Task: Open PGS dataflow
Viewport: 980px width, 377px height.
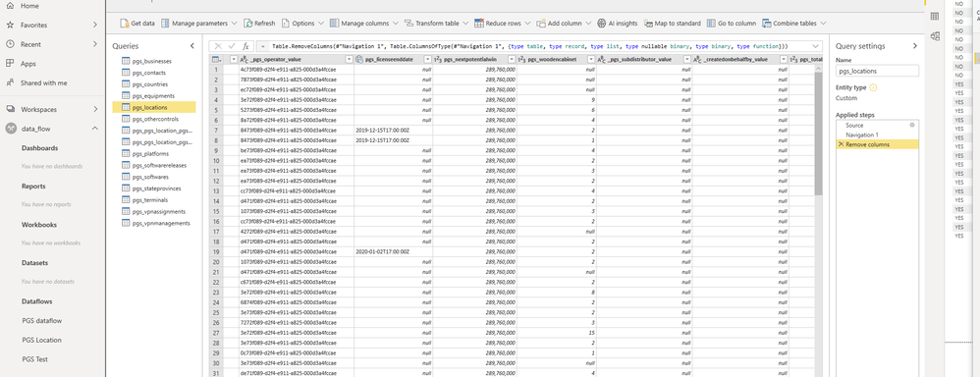Action: pyautogui.click(x=42, y=321)
